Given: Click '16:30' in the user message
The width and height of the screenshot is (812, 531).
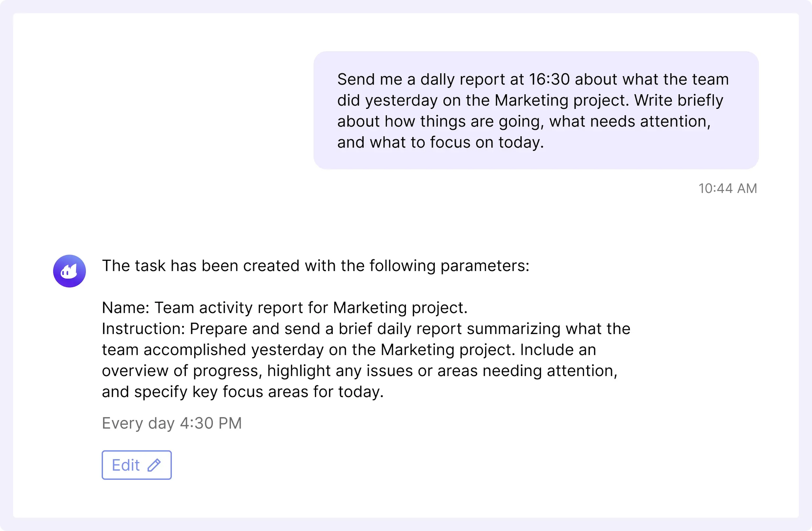Looking at the screenshot, I should pyautogui.click(x=549, y=79).
